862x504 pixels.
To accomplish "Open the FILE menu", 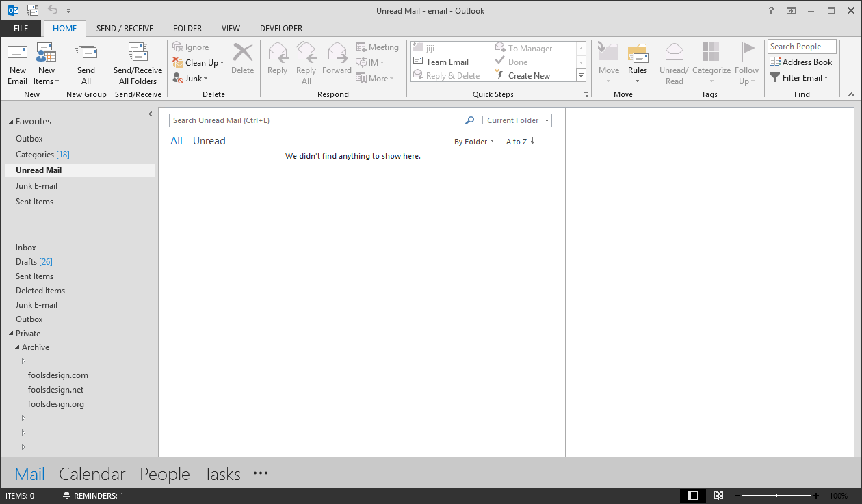I will tap(21, 28).
